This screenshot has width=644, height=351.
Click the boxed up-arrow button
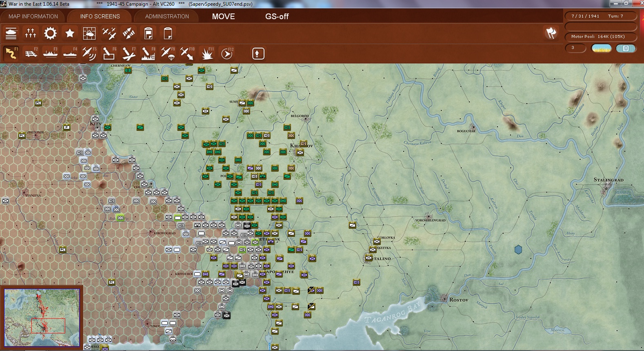pos(258,53)
